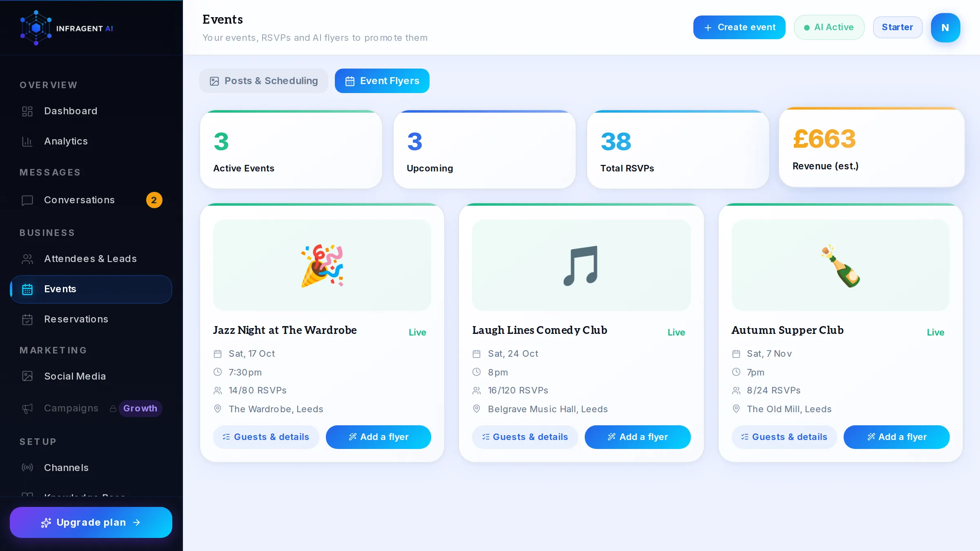
Task: Switch to Posts & Scheduling tab
Action: 264,81
